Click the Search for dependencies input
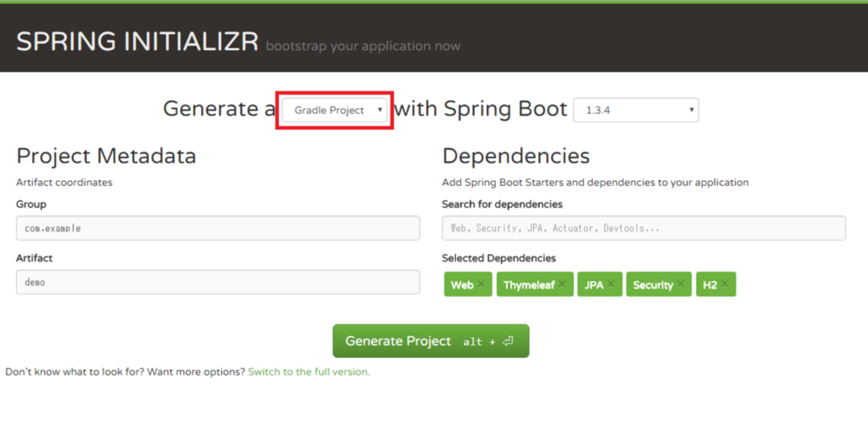The image size is (868, 424). tap(644, 228)
